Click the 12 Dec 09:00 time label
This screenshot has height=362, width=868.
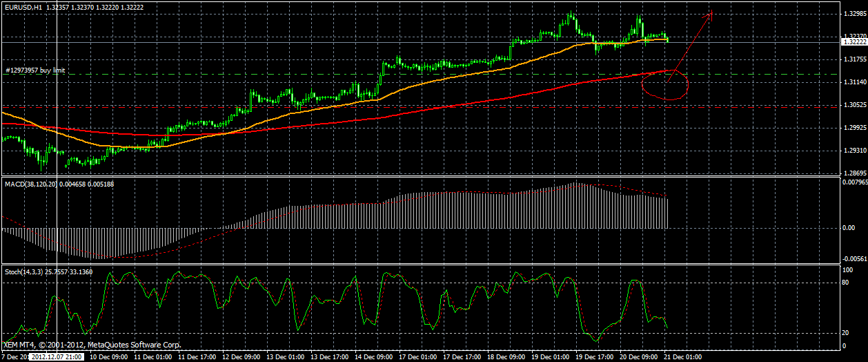click(241, 357)
